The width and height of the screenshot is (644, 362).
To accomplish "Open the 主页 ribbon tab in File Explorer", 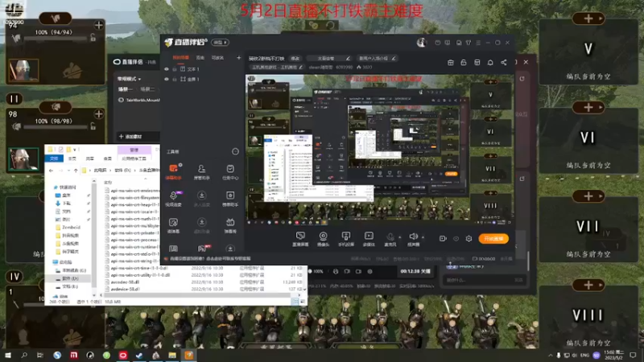I will click(72, 158).
